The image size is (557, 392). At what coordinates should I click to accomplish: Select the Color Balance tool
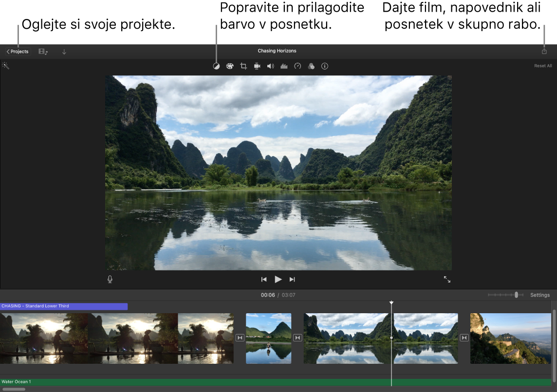coord(216,66)
